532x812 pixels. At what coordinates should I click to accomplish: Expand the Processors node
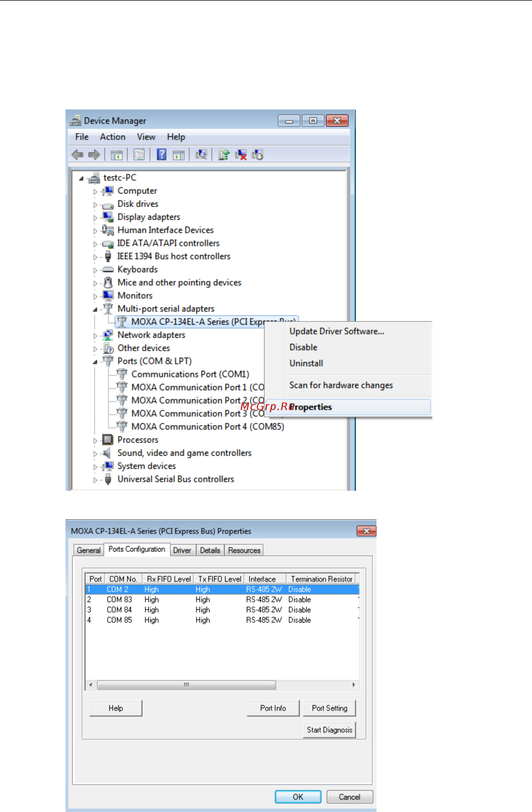[x=95, y=441]
